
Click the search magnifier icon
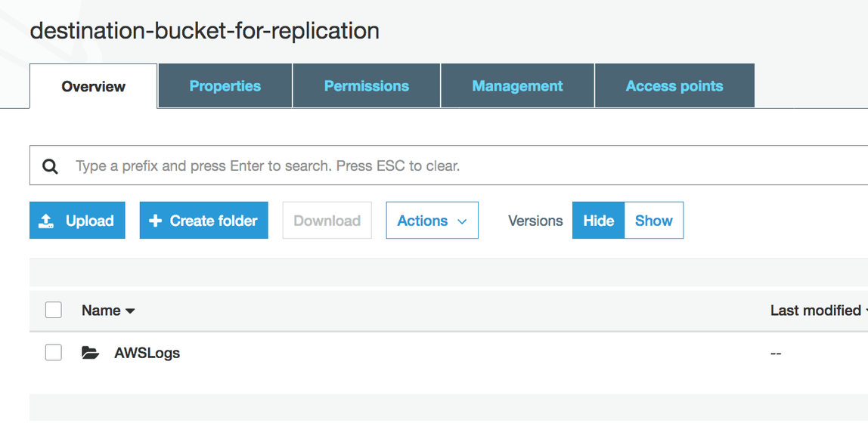[50, 165]
